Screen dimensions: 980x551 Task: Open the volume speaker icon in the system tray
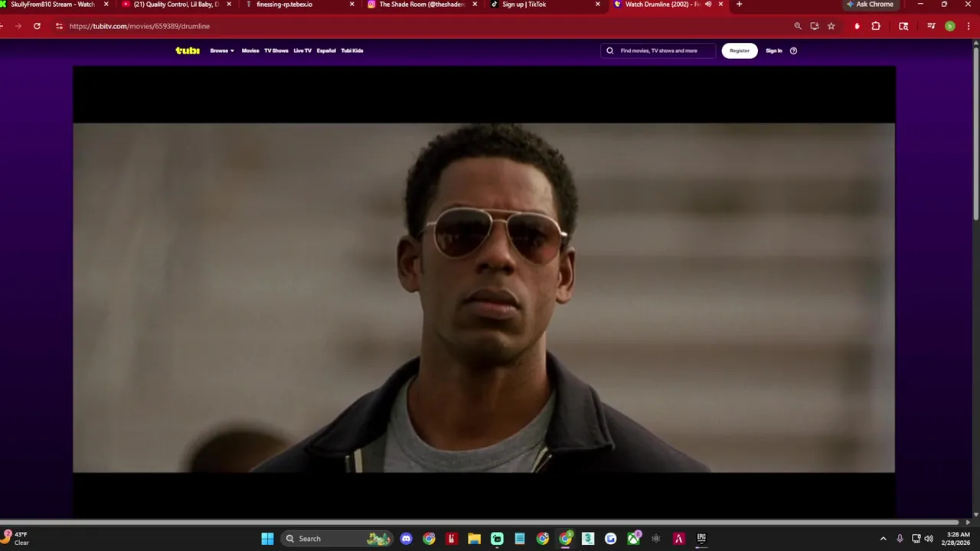929,539
